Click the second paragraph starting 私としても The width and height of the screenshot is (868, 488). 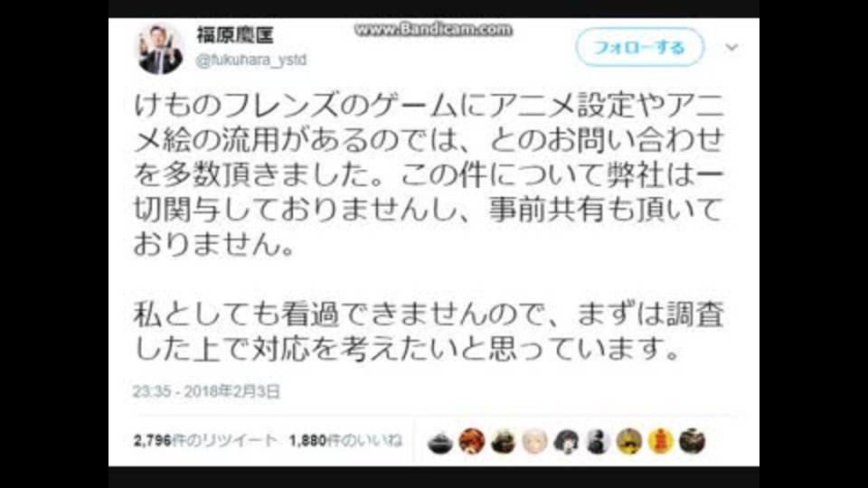pos(429,332)
